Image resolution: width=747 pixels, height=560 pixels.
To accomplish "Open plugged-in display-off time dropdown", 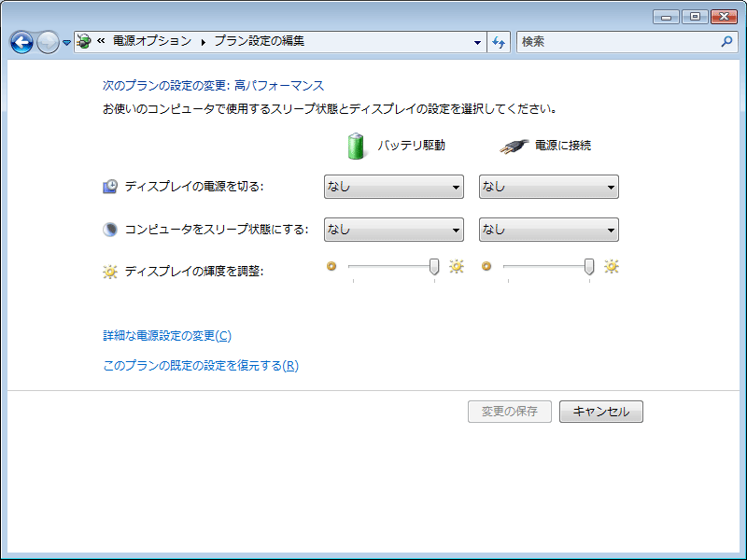I will 549,187.
